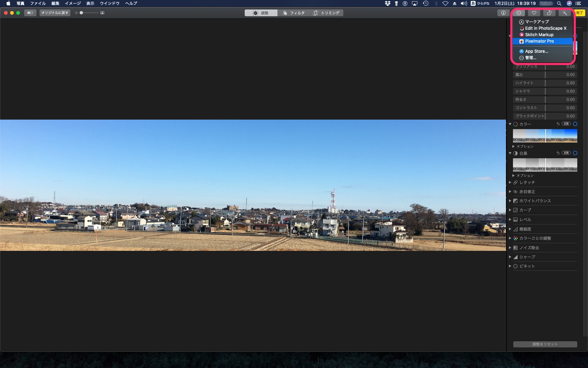Click the undo arrow in the 白黒 section

pyautogui.click(x=558, y=153)
